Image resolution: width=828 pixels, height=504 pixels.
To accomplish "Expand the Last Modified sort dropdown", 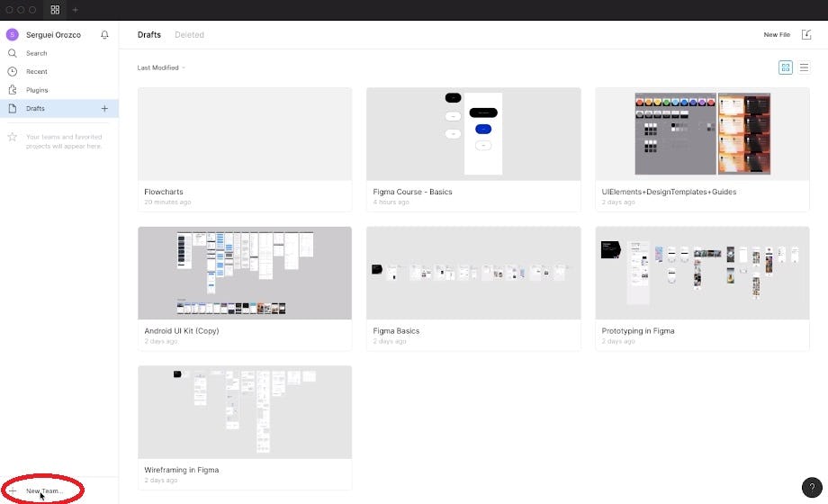I will (x=161, y=67).
